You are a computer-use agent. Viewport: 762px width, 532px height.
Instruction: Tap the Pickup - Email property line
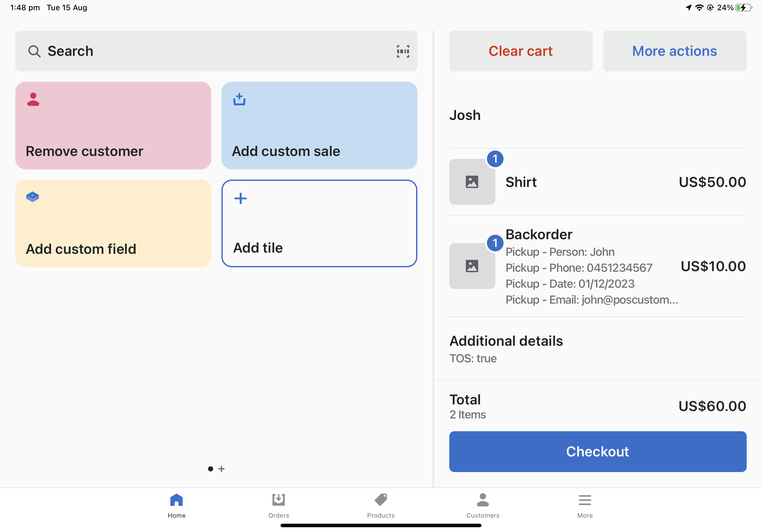[592, 300]
